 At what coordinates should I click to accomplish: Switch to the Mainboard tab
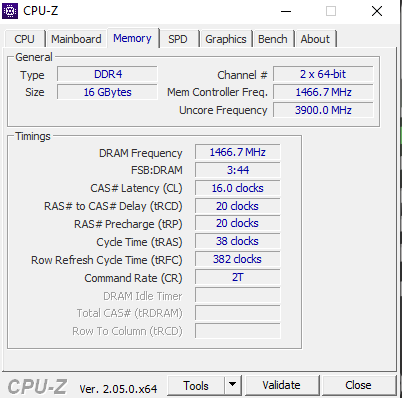(76, 39)
